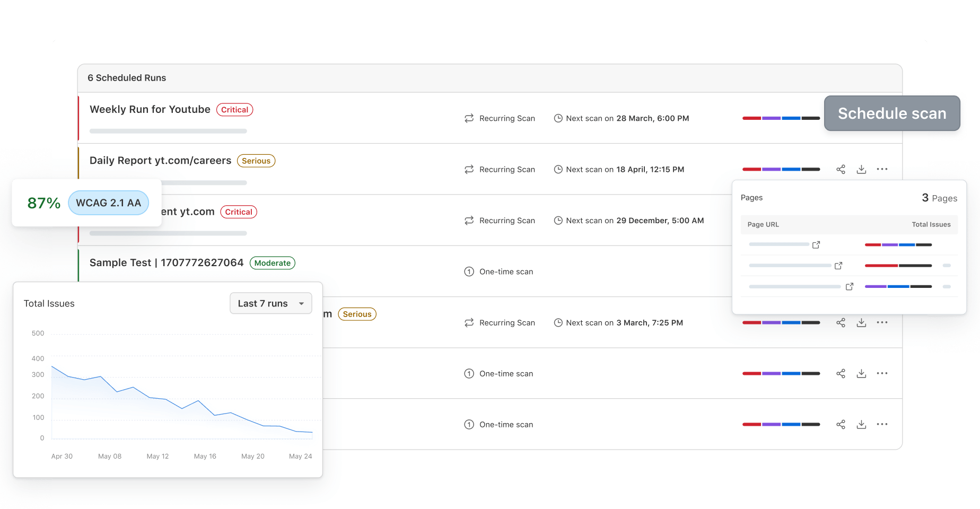
Task: Click Next scan on 29 December, 5:00 AM
Action: 629,221
